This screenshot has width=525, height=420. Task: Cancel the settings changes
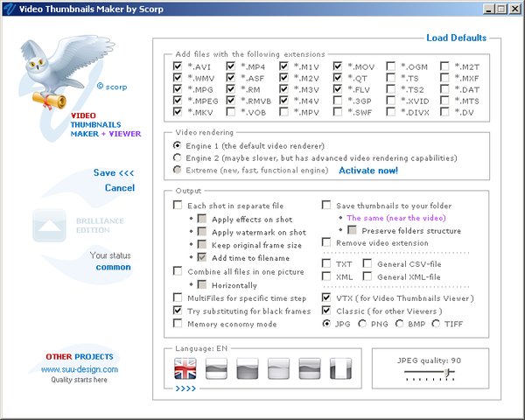(x=120, y=188)
